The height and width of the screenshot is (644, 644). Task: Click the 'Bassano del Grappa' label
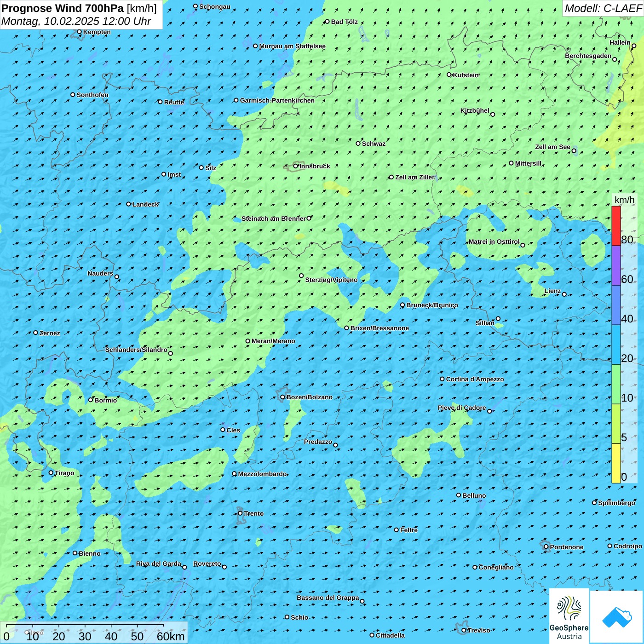[328, 598]
